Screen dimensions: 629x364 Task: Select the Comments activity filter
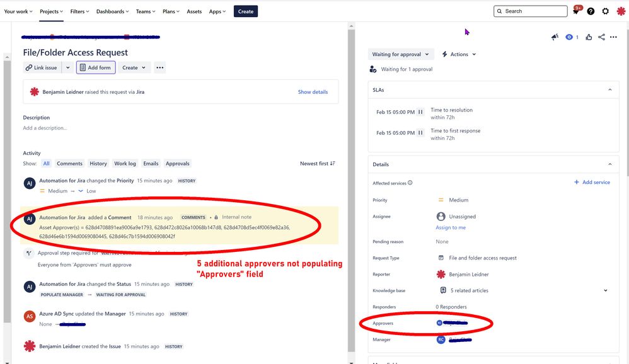[69, 164]
